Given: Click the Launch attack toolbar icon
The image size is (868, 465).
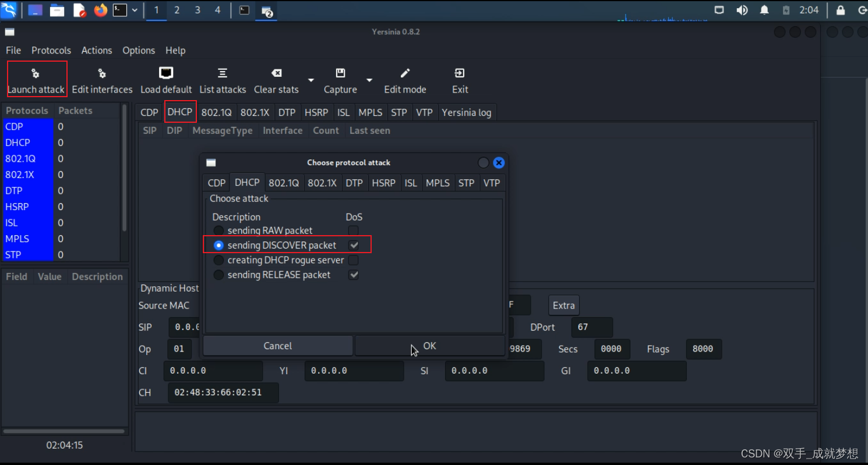Looking at the screenshot, I should (36, 73).
